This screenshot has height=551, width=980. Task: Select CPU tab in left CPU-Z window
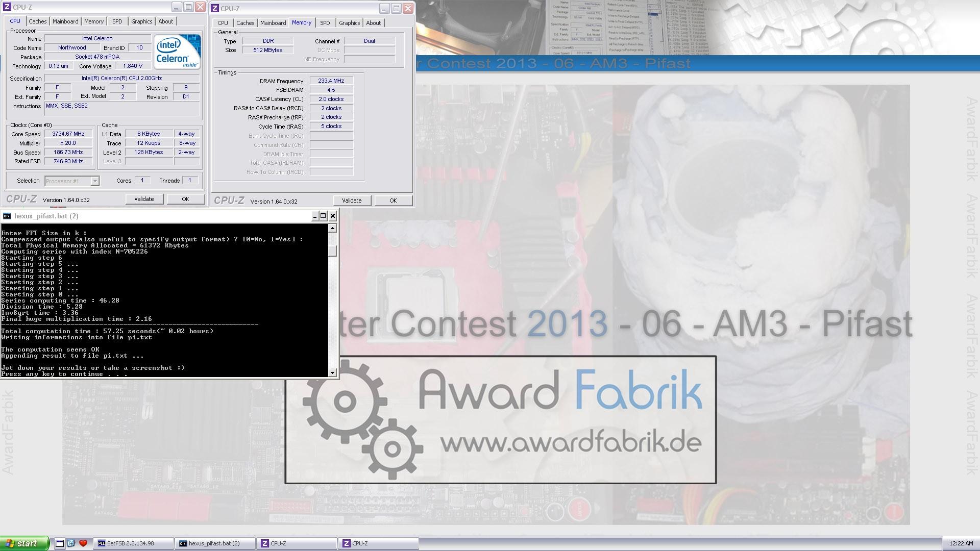(15, 21)
